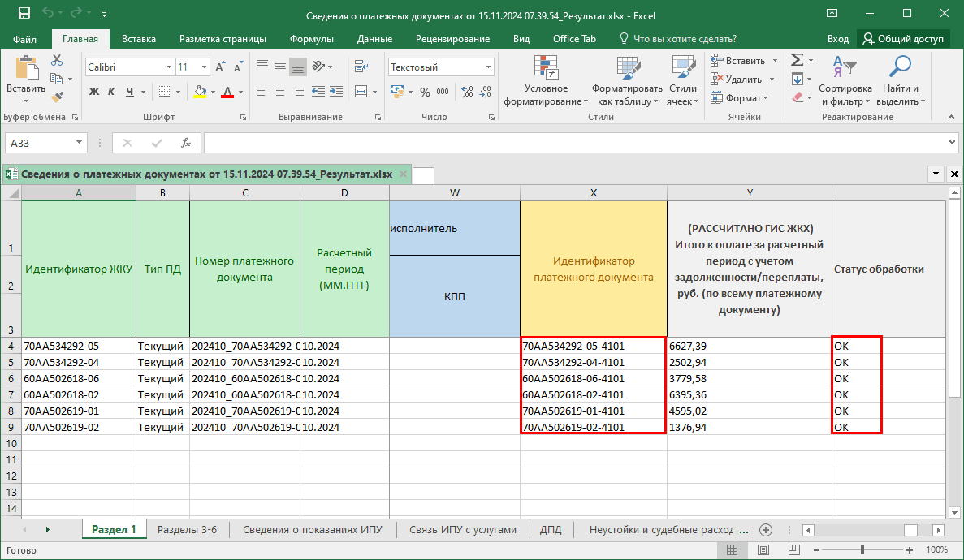Click the Общий доступ share button
This screenshot has height=560, width=964.
point(903,39)
